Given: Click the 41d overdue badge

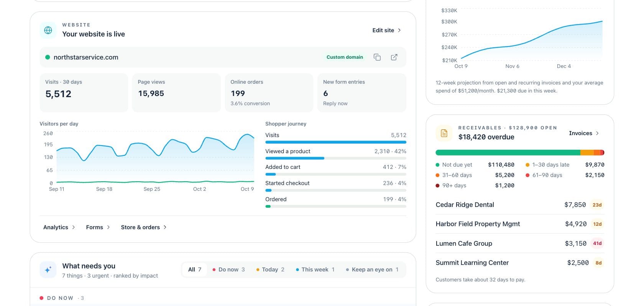Looking at the screenshot, I should (x=597, y=243).
